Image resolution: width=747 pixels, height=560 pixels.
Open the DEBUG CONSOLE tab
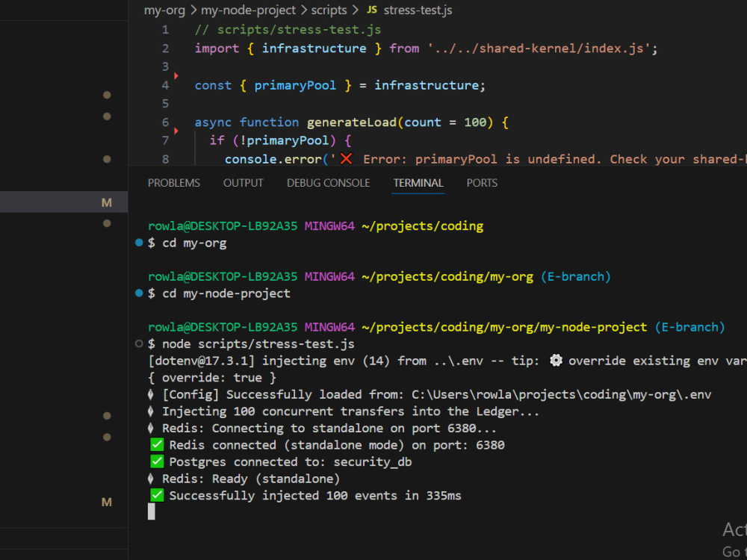coord(328,183)
